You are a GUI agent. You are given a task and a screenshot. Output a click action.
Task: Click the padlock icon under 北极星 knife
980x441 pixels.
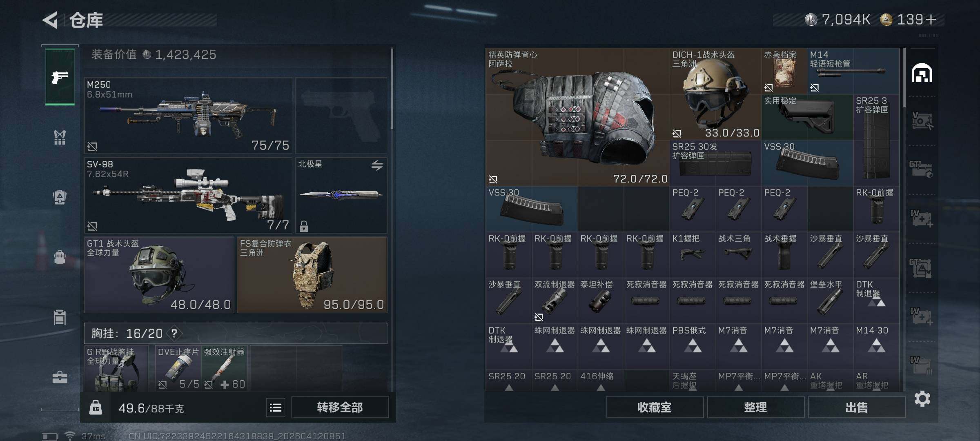coord(304,226)
